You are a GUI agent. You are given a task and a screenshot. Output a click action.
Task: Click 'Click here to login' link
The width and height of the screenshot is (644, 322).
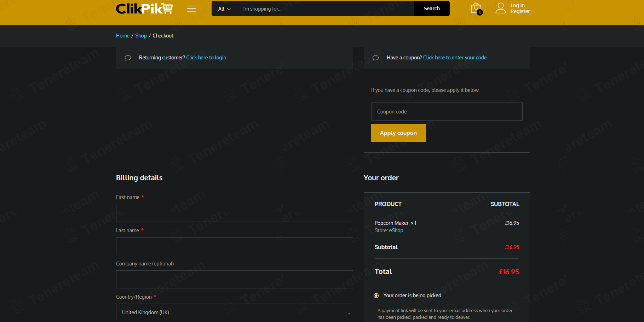point(206,58)
